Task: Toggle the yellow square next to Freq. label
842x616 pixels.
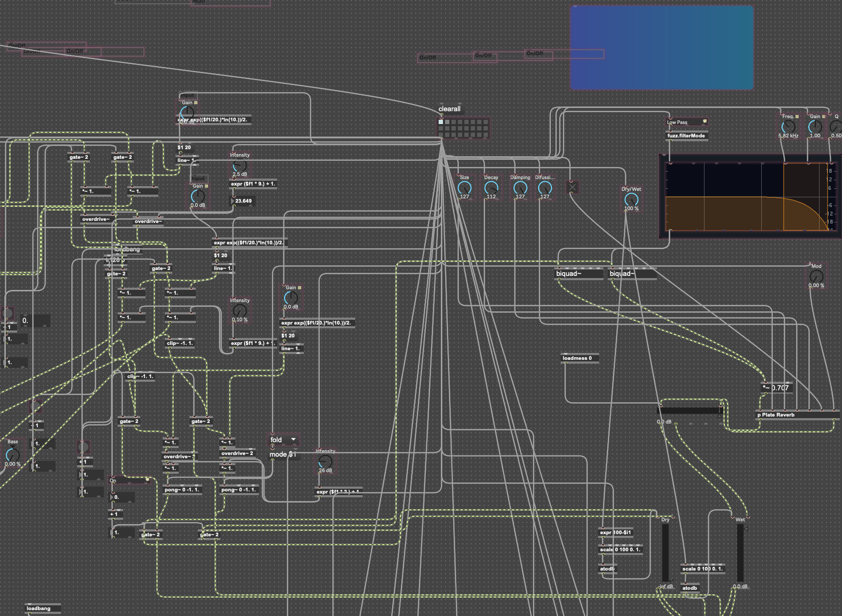Action: click(x=797, y=116)
